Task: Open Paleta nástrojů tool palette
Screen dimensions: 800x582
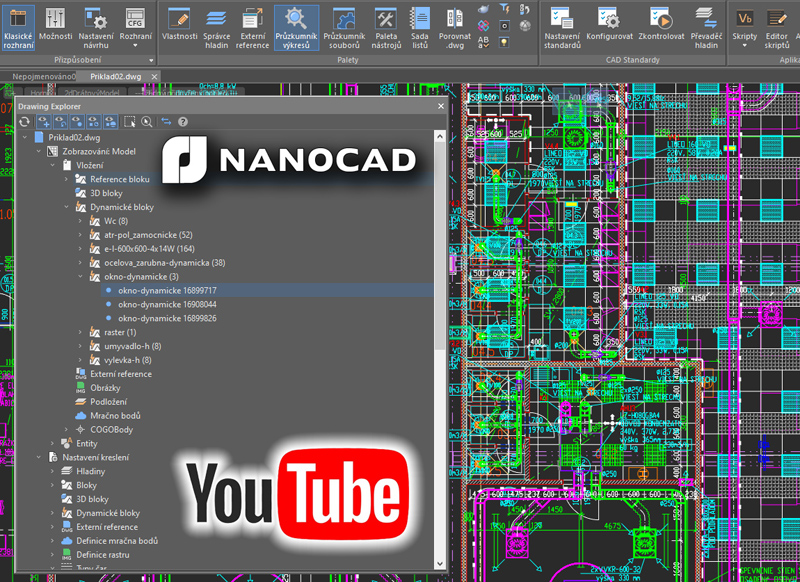Action: (x=386, y=28)
